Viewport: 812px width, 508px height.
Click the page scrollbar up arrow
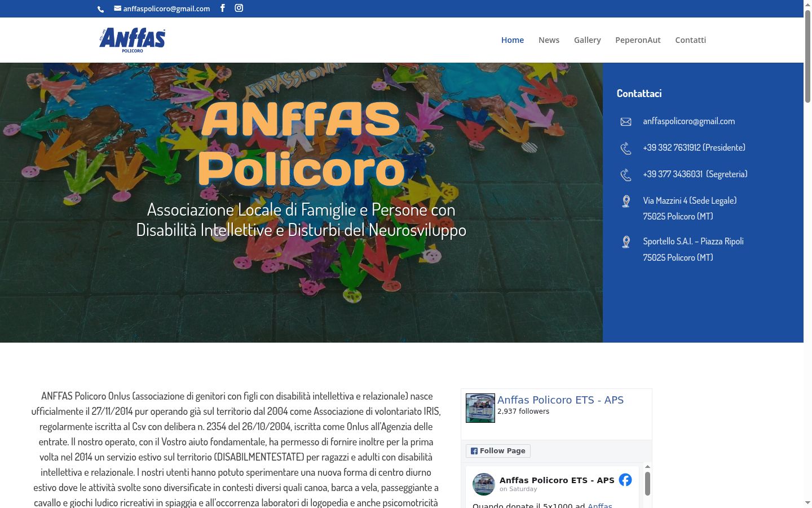coord(807,4)
